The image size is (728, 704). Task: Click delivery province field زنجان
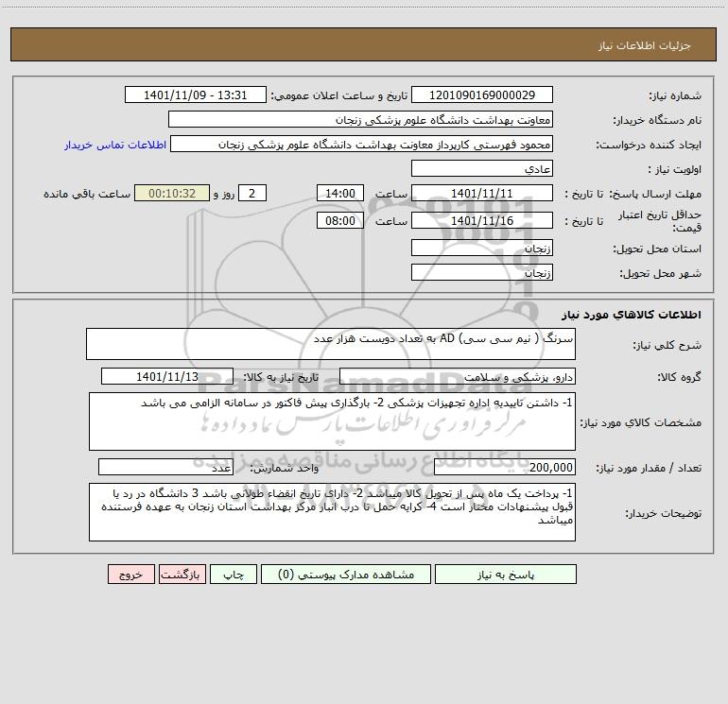(x=482, y=248)
